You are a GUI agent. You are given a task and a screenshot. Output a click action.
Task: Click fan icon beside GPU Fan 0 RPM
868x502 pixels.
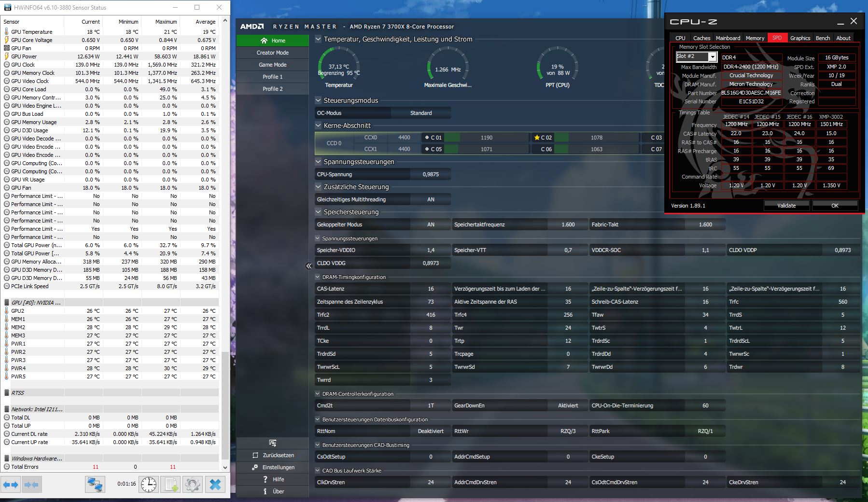click(7, 48)
